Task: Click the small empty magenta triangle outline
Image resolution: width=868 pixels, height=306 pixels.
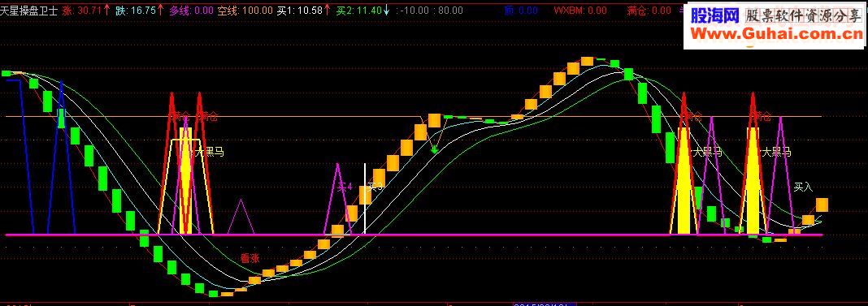Action: click(x=241, y=217)
